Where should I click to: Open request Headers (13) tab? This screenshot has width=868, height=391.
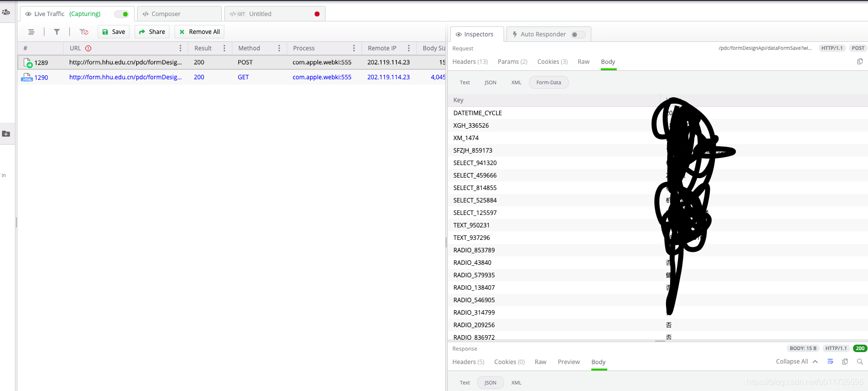click(470, 62)
